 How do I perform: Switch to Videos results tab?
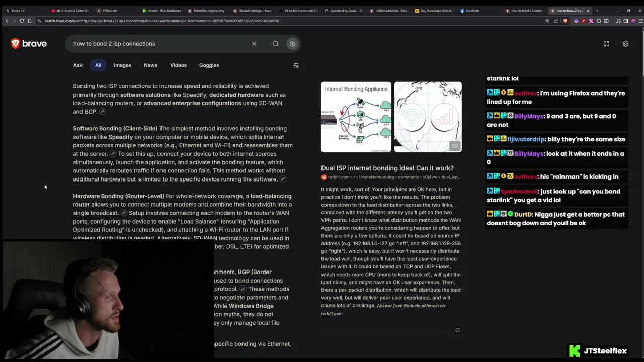click(178, 65)
